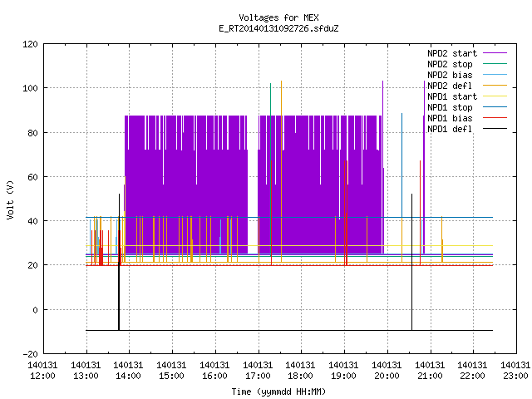
Task: Click the 'NPD2 stop' legend label
Action: coord(450,64)
